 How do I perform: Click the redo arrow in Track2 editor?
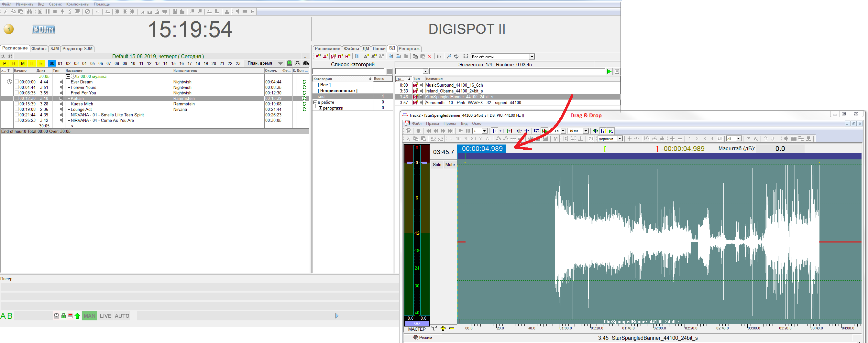[441, 139]
